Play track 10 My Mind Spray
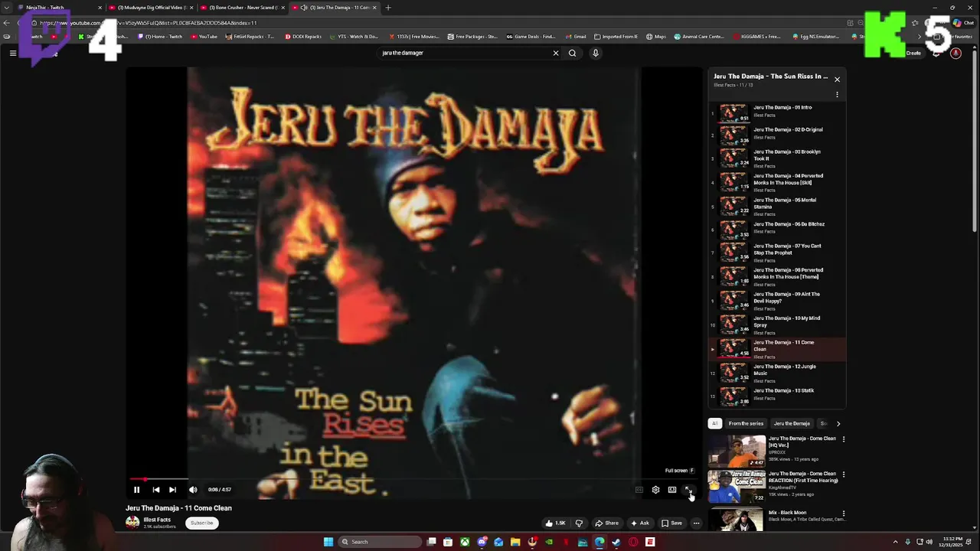Viewport: 980px width, 551px height. pyautogui.click(x=777, y=325)
